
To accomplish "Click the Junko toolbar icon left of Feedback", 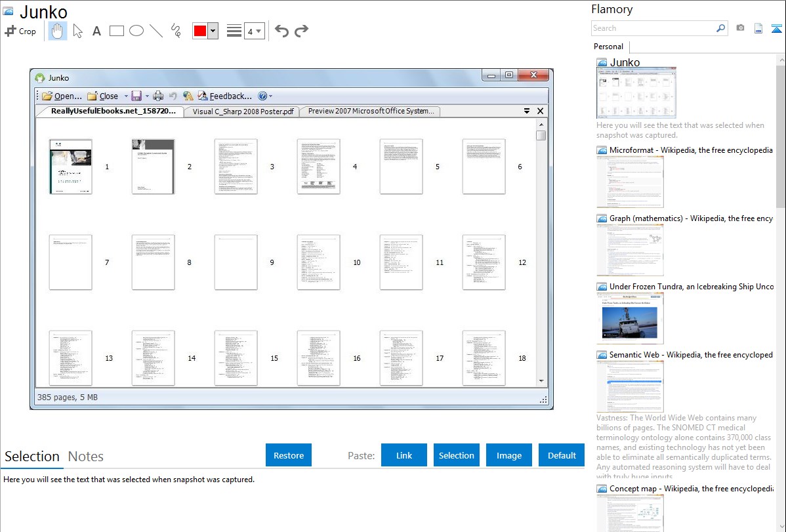I will tap(188, 96).
